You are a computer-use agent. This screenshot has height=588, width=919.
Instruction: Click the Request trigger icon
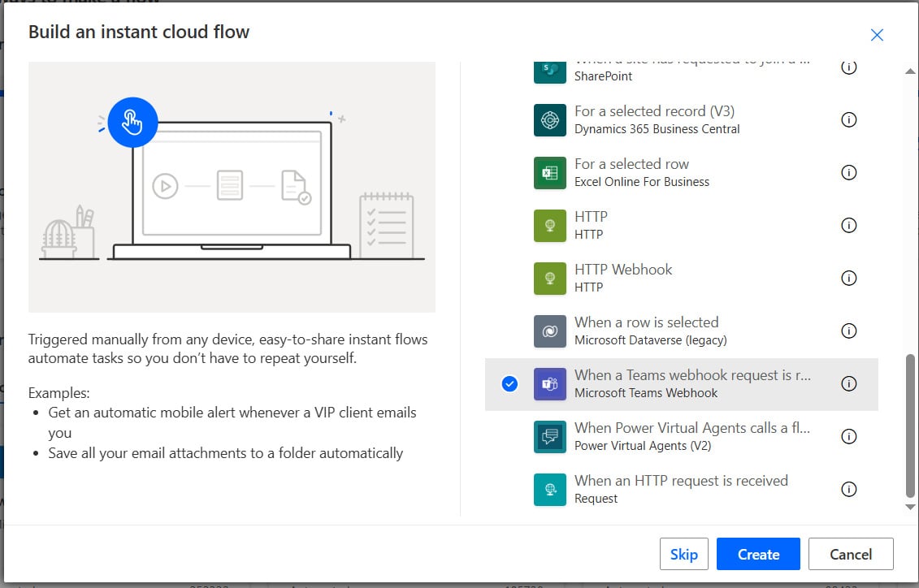tap(550, 489)
